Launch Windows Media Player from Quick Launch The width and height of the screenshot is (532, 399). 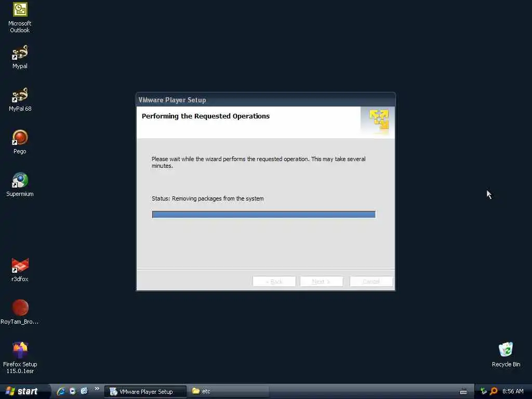pos(72,391)
